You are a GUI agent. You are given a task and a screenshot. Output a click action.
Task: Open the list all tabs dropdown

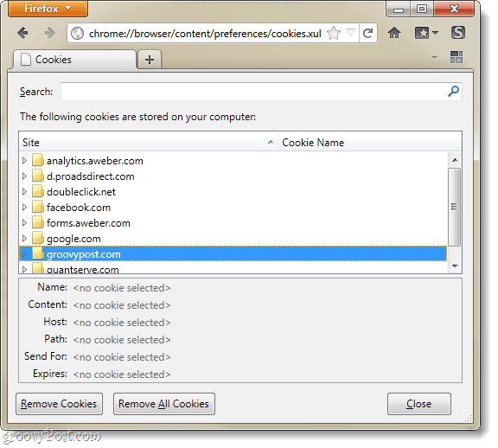coord(434,57)
